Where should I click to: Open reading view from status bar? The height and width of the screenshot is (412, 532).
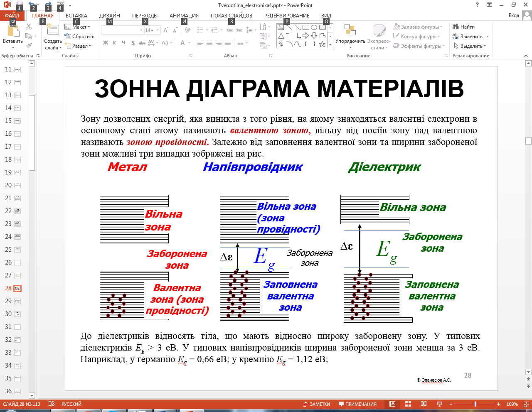tap(424, 404)
